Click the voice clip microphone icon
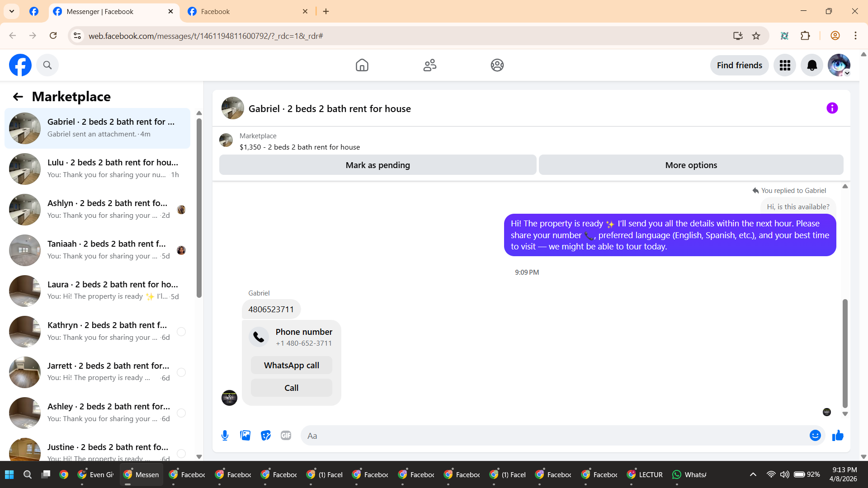The image size is (868, 488). (225, 436)
